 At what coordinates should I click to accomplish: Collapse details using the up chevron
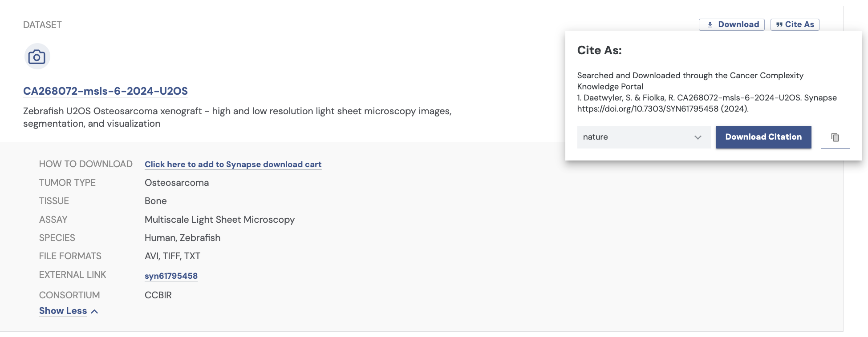pos(94,311)
